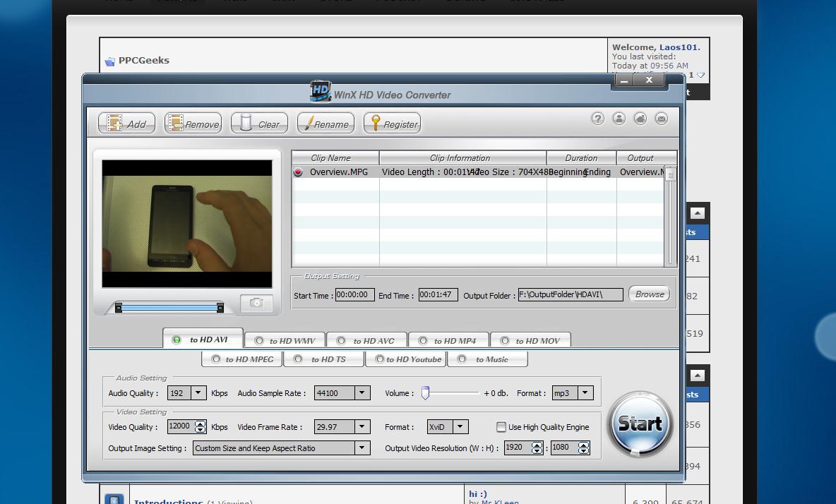Viewport: 836px width, 504px height.
Task: Click the big Start conversion button
Action: (x=640, y=424)
